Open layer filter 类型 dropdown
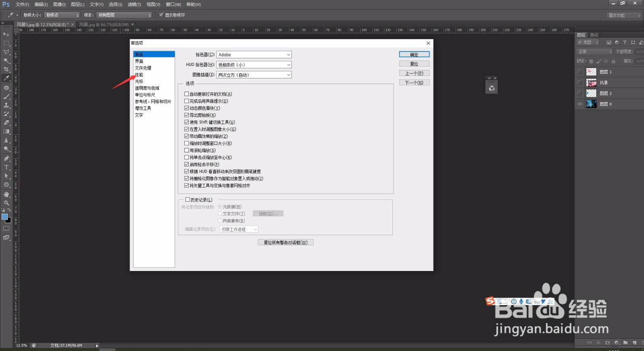The height and width of the screenshot is (351, 644). [588, 42]
